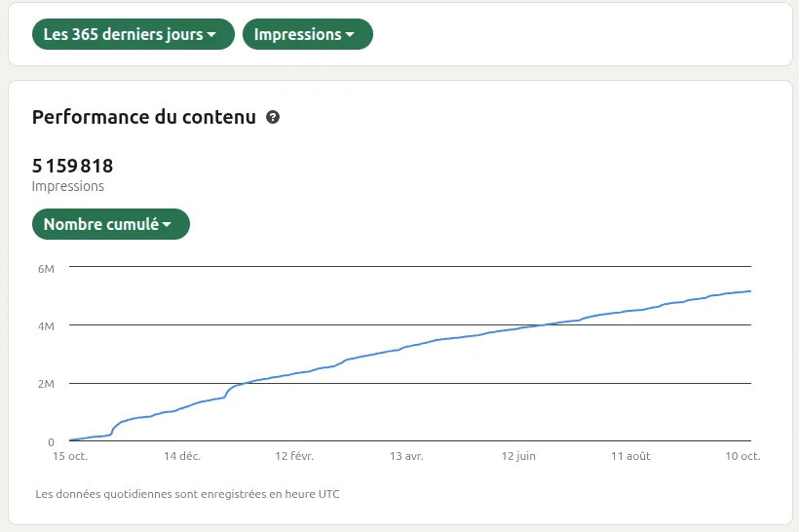799x532 pixels.
Task: Click the 'Impressions' label under the total
Action: pyautogui.click(x=68, y=186)
